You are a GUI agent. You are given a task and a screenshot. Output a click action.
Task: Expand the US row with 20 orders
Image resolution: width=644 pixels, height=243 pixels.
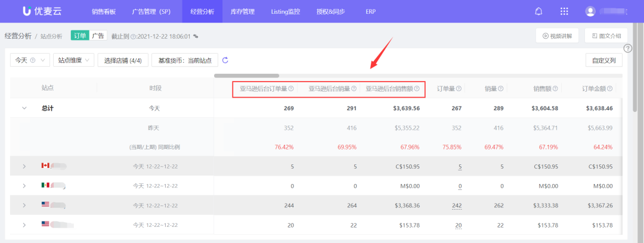(x=24, y=225)
